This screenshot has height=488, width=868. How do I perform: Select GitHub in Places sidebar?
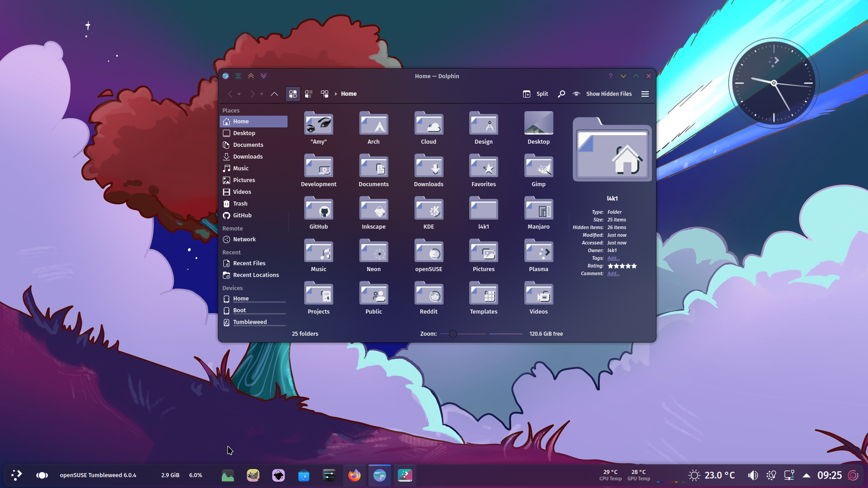[x=254, y=216]
